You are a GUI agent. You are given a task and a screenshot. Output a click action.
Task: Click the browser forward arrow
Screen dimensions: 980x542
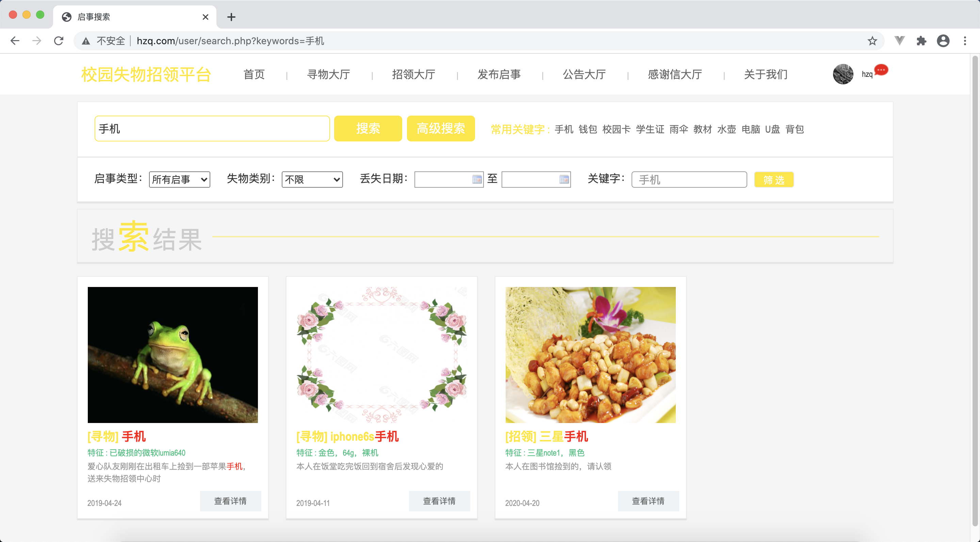pyautogui.click(x=36, y=41)
